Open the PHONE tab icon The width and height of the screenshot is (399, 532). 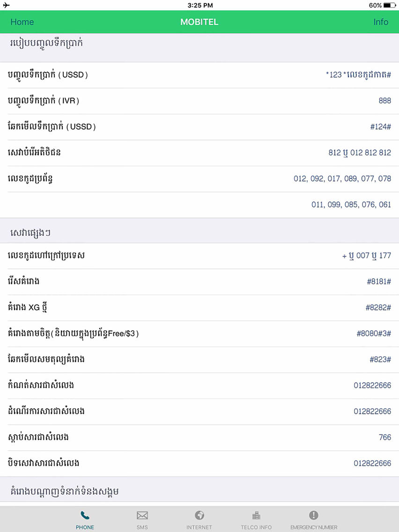click(85, 516)
